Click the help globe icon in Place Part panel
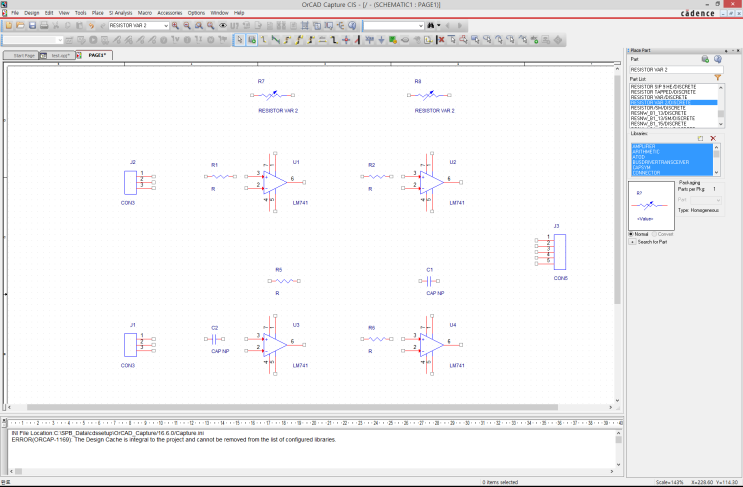743x487 pixels. [718, 59]
